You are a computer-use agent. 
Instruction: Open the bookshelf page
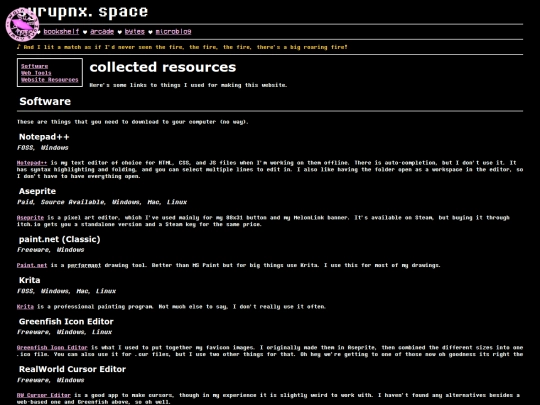tap(61, 32)
